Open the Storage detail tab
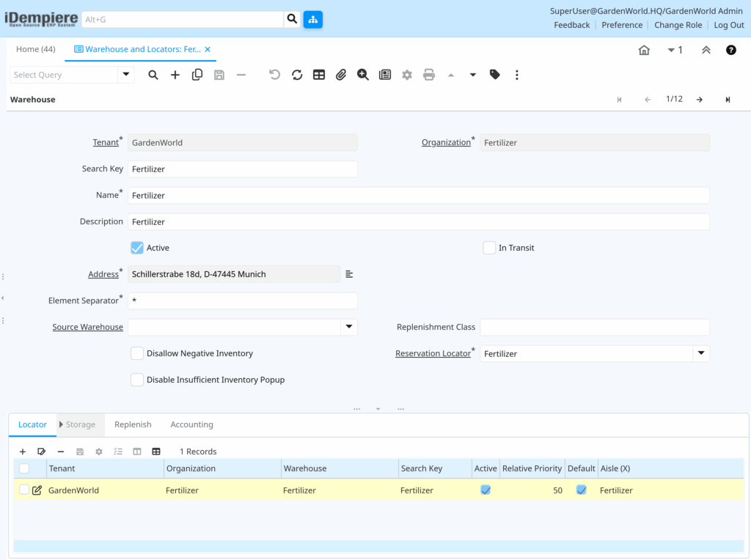This screenshot has height=560, width=751. point(81,424)
